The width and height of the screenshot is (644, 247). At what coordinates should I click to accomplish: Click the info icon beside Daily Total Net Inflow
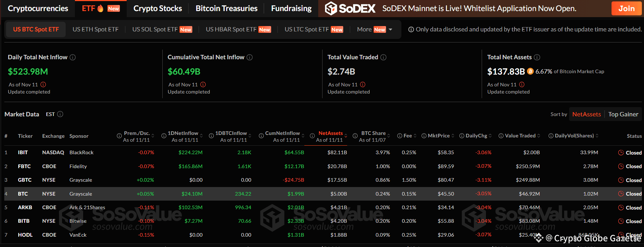[x=72, y=57]
